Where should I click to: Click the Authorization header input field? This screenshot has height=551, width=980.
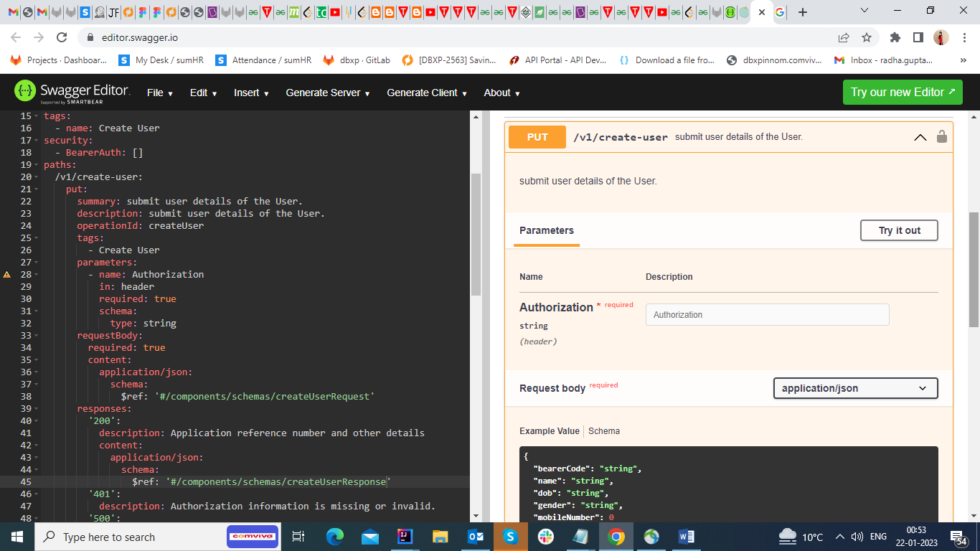pyautogui.click(x=767, y=314)
